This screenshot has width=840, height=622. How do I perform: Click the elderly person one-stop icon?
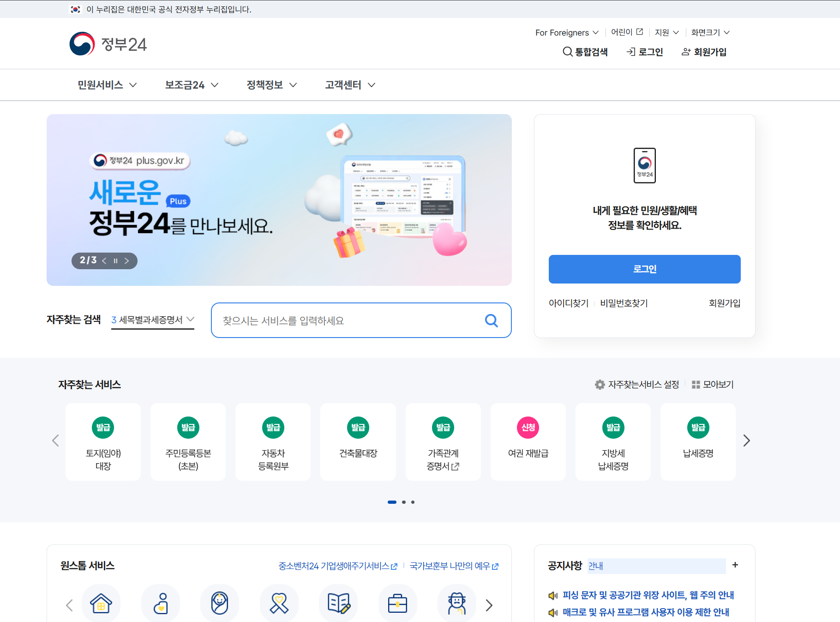pyautogui.click(x=457, y=603)
